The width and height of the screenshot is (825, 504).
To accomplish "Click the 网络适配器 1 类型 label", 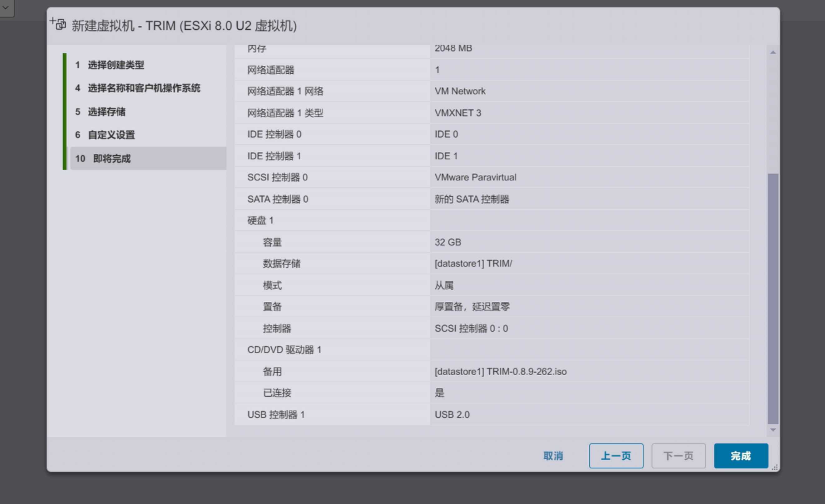I will pos(285,113).
